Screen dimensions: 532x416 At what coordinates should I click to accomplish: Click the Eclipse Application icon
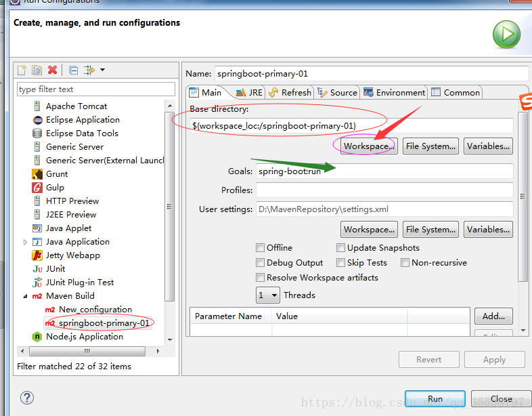point(37,120)
